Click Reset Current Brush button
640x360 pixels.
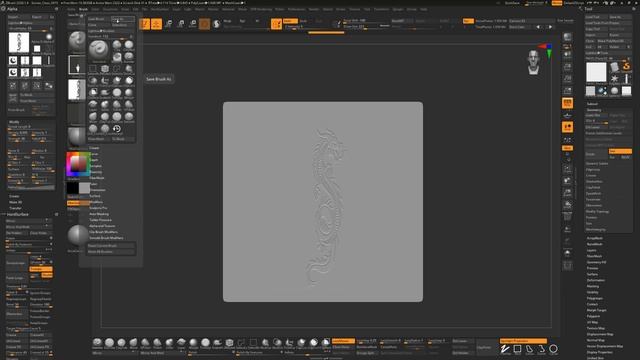(111, 246)
